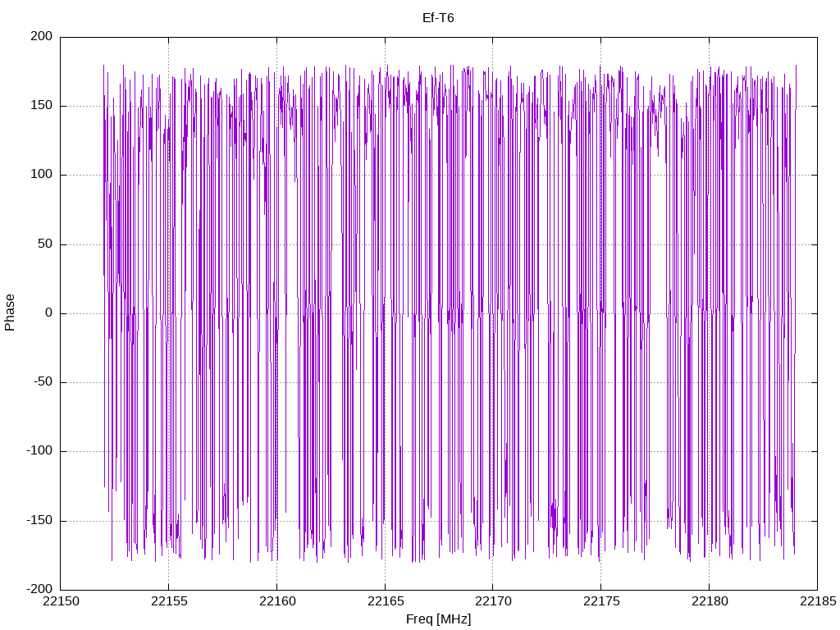Click the y-axis tick label -50
840x630 pixels.
pyautogui.click(x=43, y=382)
